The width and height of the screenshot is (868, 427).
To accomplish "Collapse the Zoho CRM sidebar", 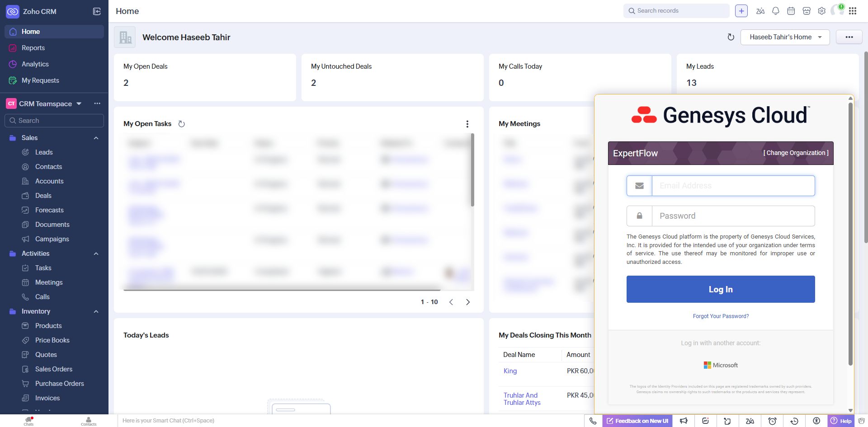I will click(97, 11).
